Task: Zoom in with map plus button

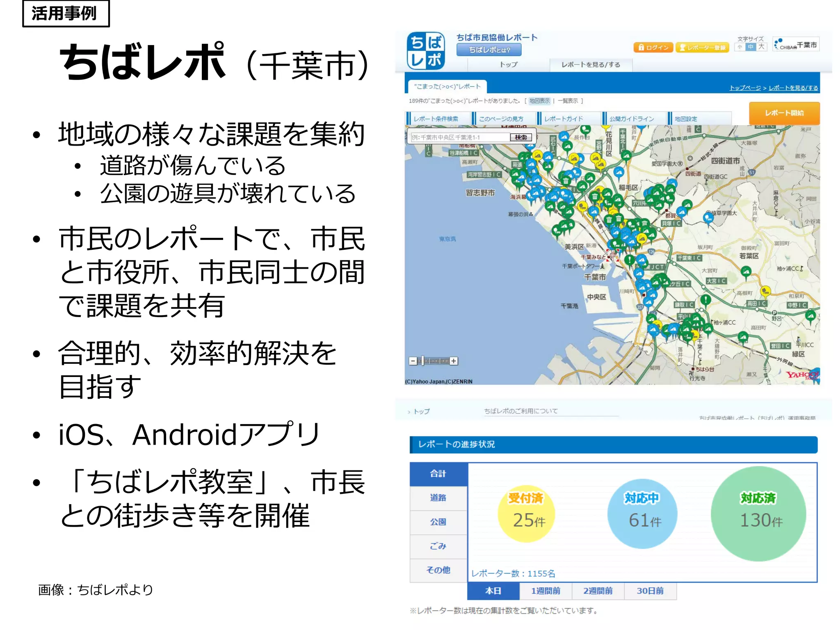Action: point(454,361)
